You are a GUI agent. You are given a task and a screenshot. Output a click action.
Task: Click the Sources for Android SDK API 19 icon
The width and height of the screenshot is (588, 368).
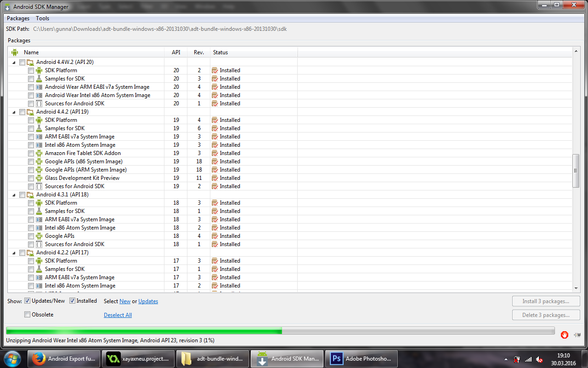pos(39,186)
